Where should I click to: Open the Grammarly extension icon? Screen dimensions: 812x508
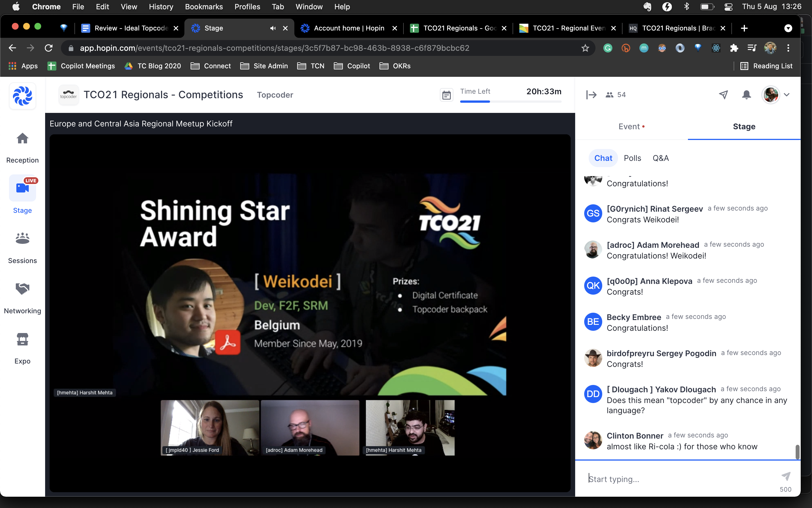(608, 48)
